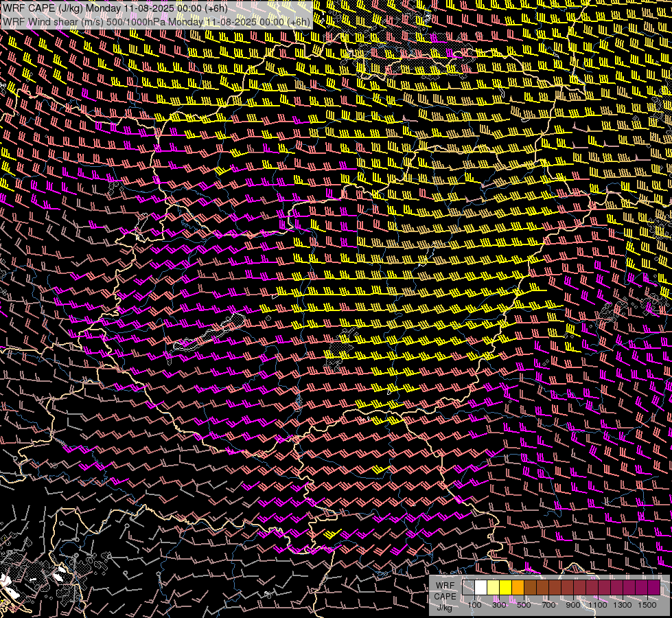Click the 100 legend value
The width and height of the screenshot is (672, 618).
click(x=474, y=605)
